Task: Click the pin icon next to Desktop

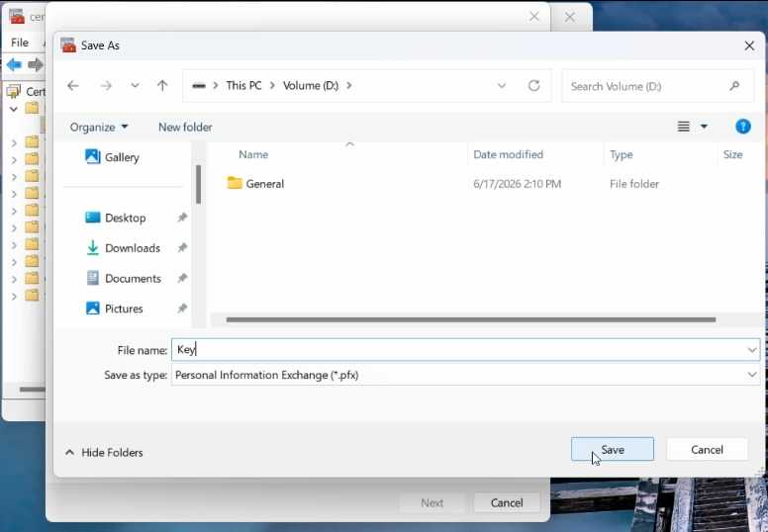Action: point(182,218)
